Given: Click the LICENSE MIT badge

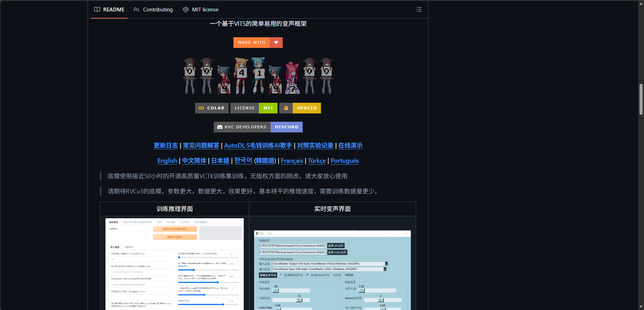Looking at the screenshot, I should pyautogui.click(x=254, y=108).
